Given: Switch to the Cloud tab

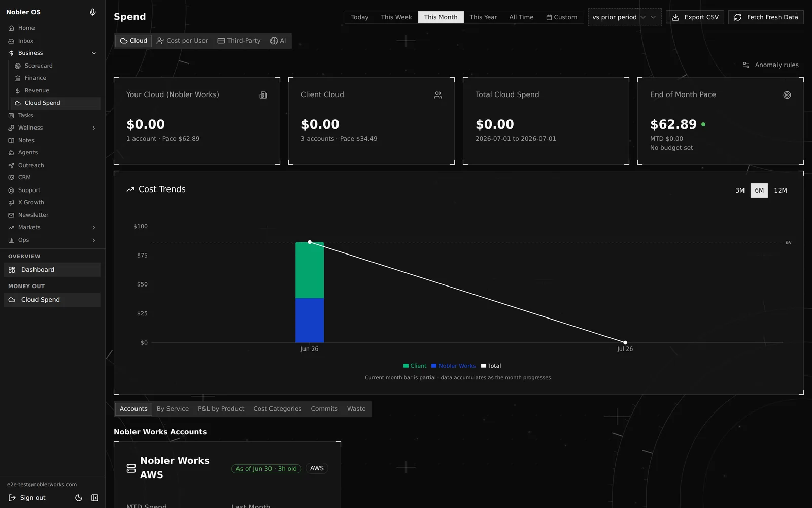Looking at the screenshot, I should point(133,41).
